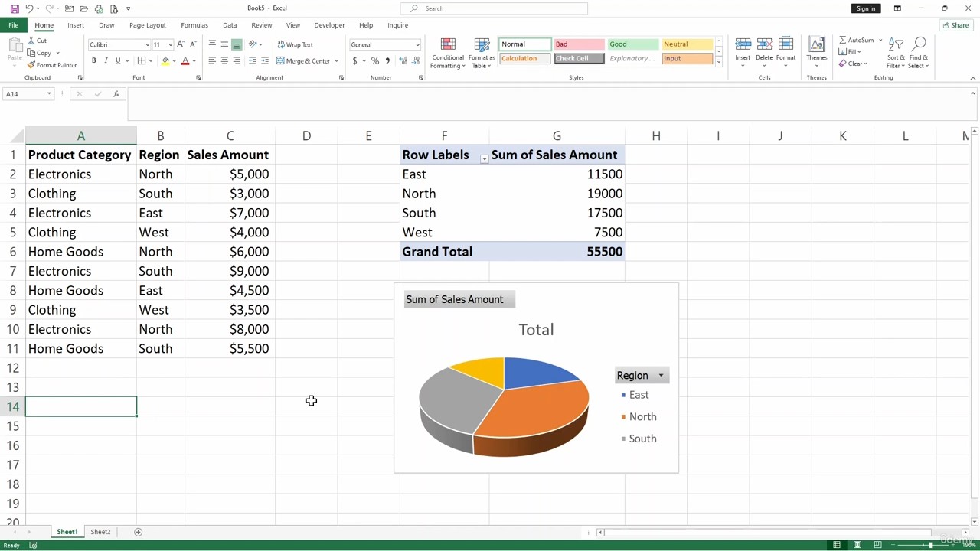This screenshot has width=980, height=551.
Task: Open the Page Layout tab
Action: tap(148, 25)
